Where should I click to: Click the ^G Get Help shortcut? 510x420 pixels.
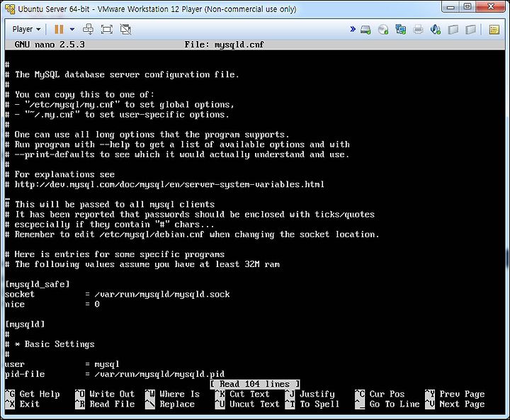pyautogui.click(x=33, y=394)
